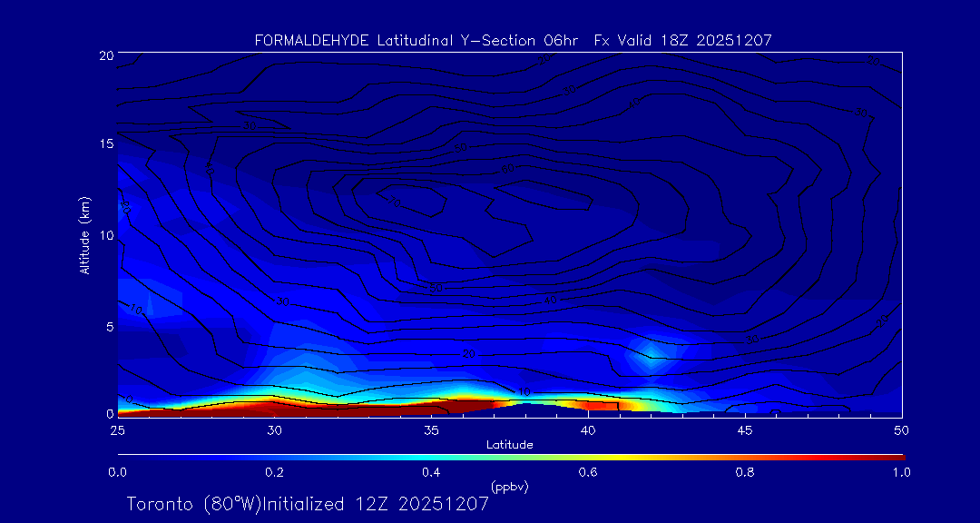The height and width of the screenshot is (523, 980).
Task: Click the 5 tick on the altitude axis
Action: tap(108, 326)
